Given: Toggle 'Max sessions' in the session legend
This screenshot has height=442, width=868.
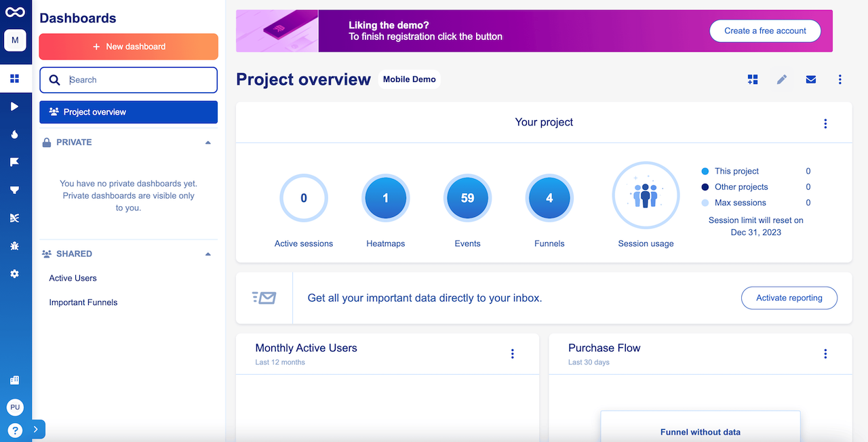Looking at the screenshot, I should (x=705, y=202).
